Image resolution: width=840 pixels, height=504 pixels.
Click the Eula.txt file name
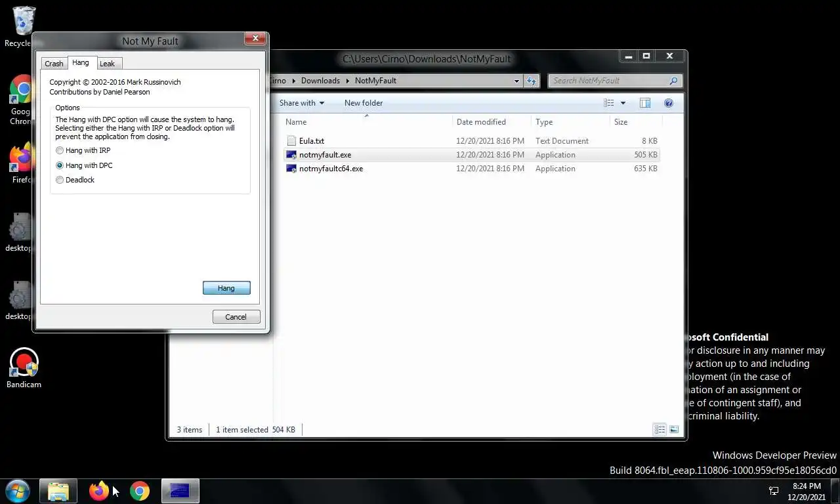pos(312,141)
